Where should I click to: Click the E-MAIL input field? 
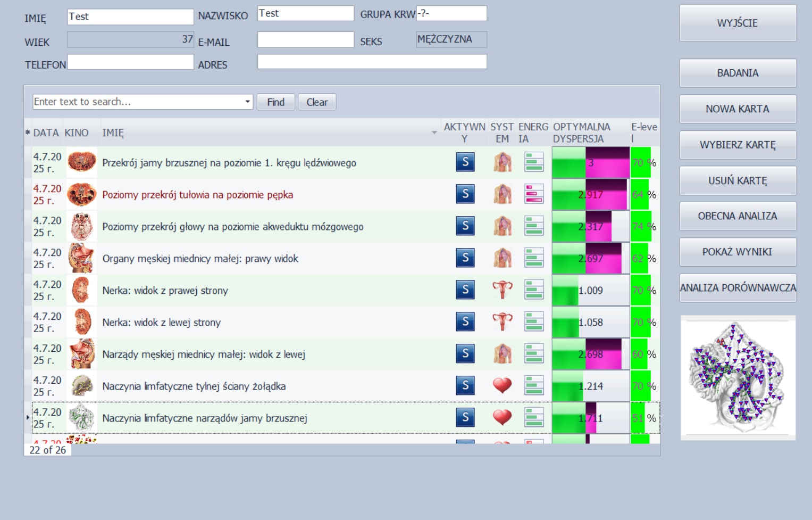coord(305,40)
